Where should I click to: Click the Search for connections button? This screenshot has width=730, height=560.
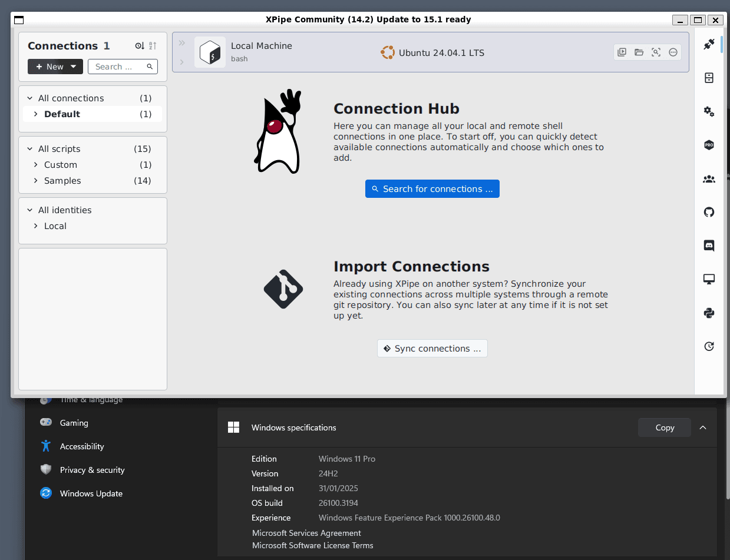432,189
